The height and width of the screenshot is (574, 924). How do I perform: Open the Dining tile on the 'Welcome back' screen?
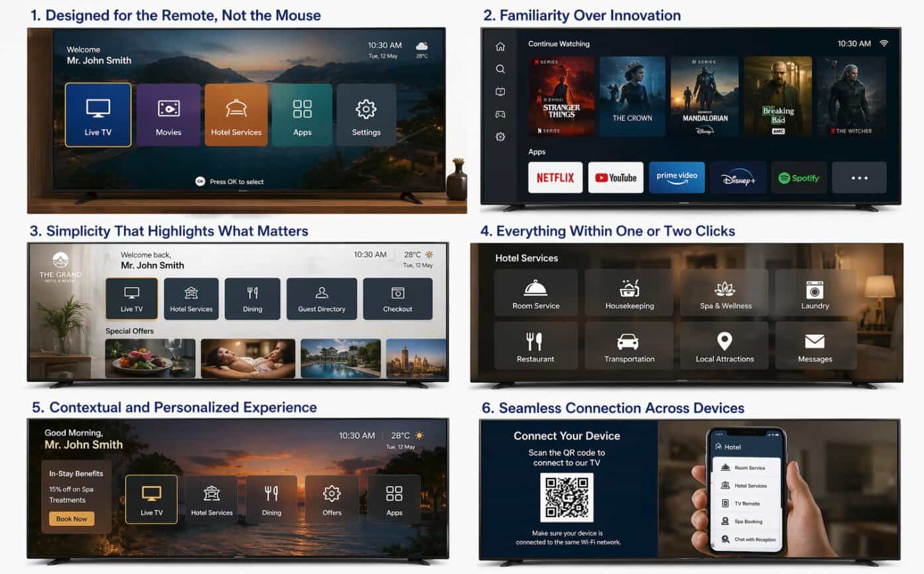(253, 299)
